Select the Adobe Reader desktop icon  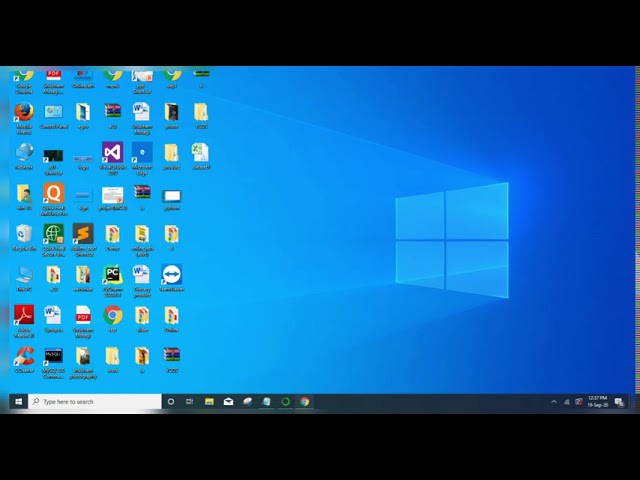click(24, 316)
